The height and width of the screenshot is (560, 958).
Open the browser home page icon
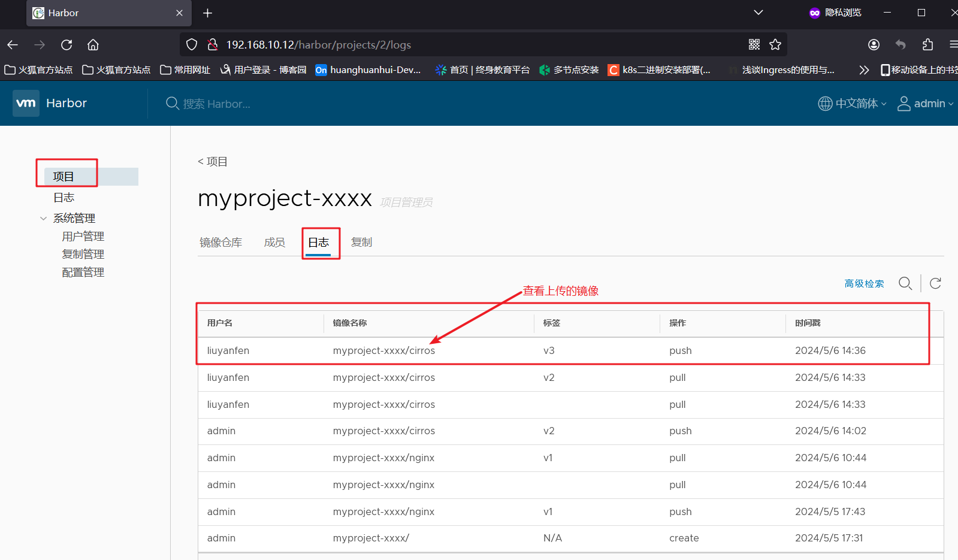tap(93, 45)
